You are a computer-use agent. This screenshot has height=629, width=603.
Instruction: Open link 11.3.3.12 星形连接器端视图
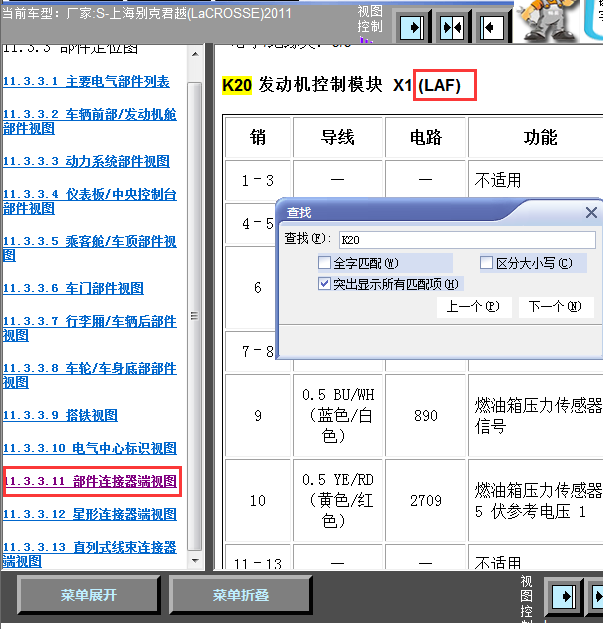pos(89,514)
